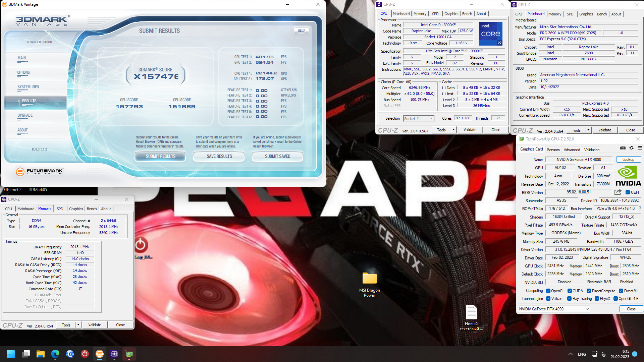Screen dimensions: 644x362
Task: Open Tools dropdown arrow in CPU-Z CPU window
Action: point(453,130)
